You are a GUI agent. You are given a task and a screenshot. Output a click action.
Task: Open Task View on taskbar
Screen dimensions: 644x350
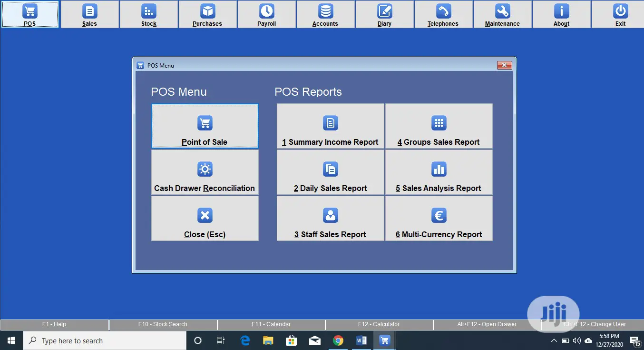[x=221, y=340]
